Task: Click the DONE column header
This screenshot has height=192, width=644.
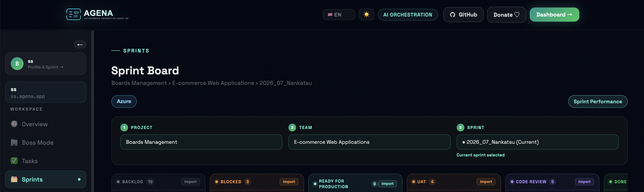Action: (x=620, y=182)
